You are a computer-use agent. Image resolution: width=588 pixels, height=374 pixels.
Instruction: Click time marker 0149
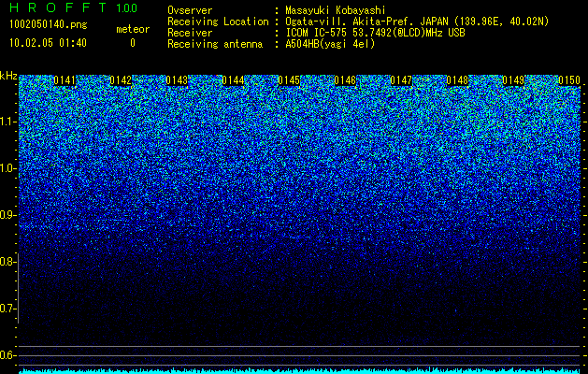[x=513, y=80]
